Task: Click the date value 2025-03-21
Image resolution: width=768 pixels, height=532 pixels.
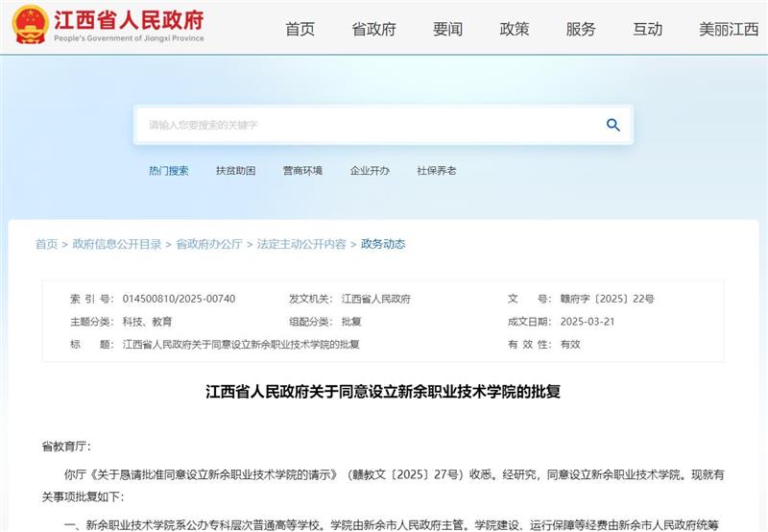Action: 588,322
